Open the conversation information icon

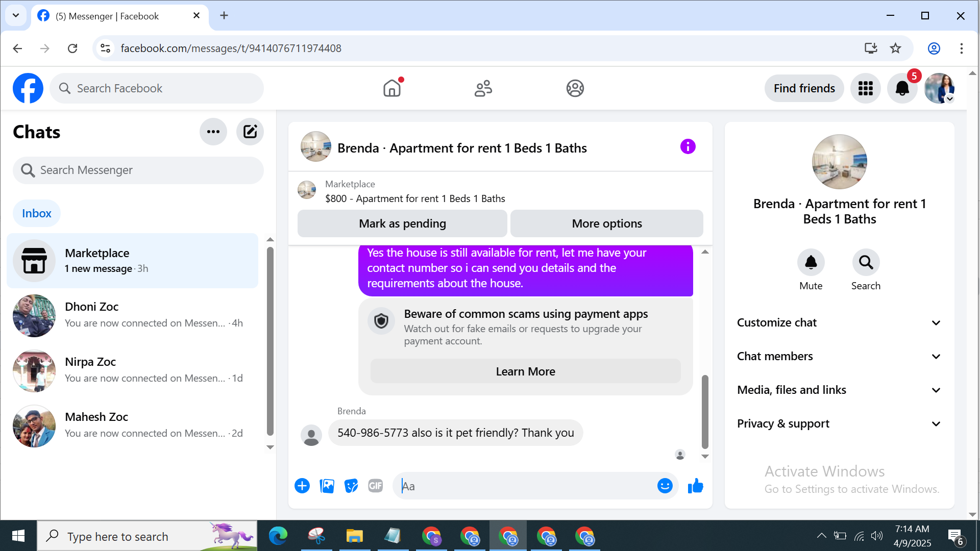(x=688, y=147)
